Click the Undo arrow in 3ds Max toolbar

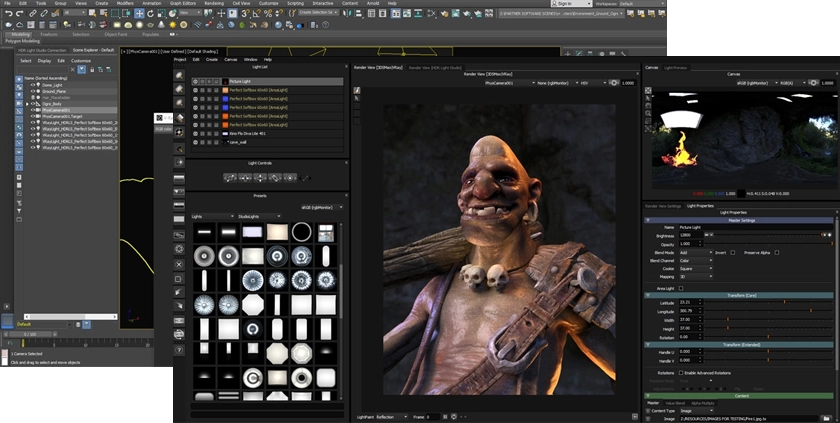click(x=9, y=13)
